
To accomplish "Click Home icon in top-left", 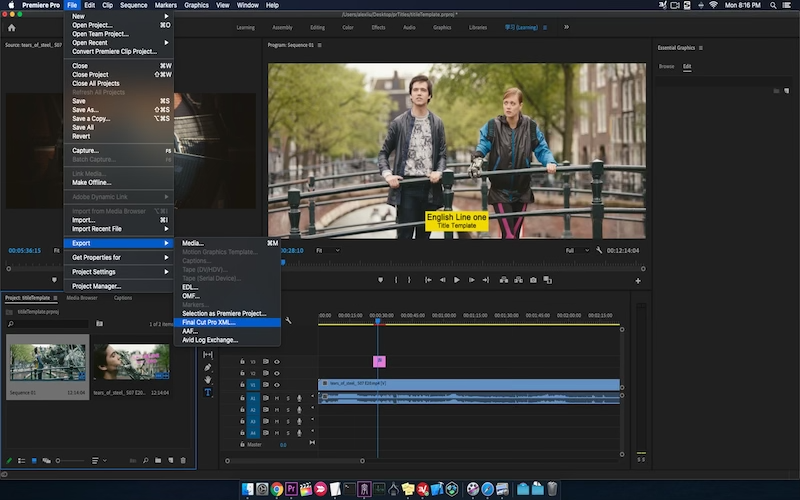I will [12, 28].
